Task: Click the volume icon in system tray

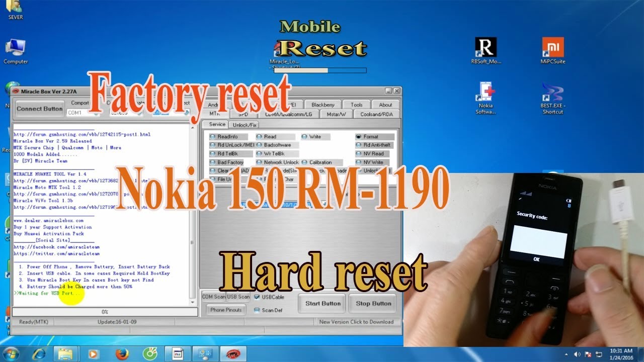Action: point(577,354)
